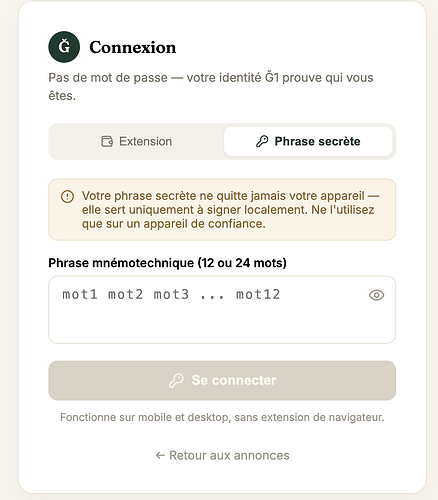Select the Phrase secrète tab
Screen dimensions: 438x500
(308, 141)
